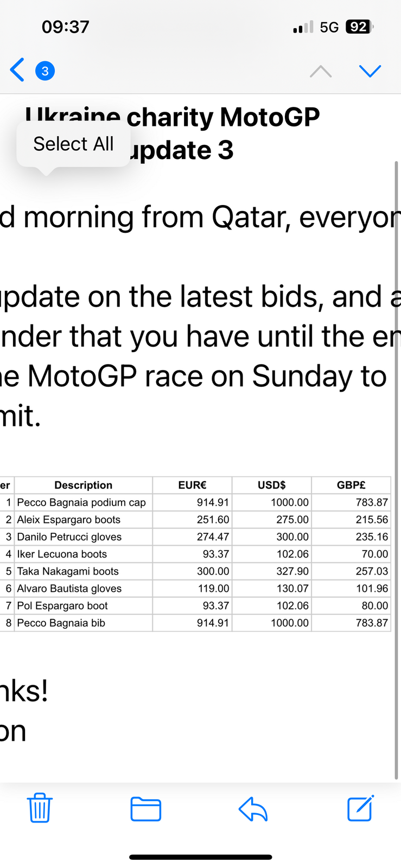Tap the home indicator bar at bottom
401x868 pixels.
point(200,857)
